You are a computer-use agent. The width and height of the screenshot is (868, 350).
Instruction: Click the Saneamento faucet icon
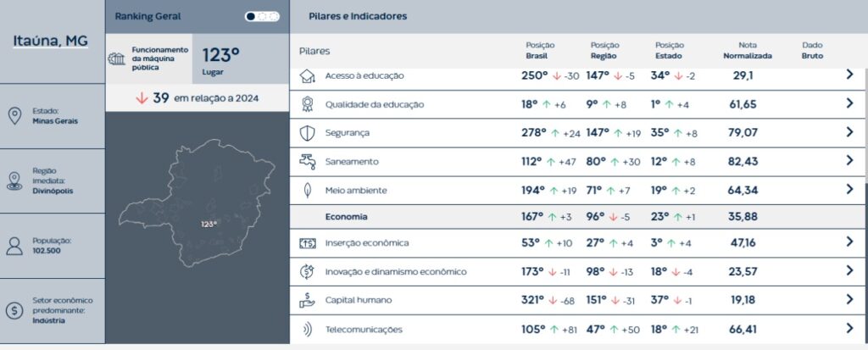[306, 161]
